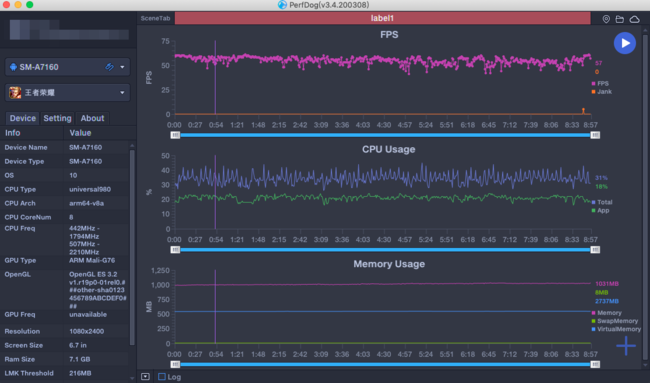Switch to the About tab
The height and width of the screenshot is (383, 650).
(92, 118)
